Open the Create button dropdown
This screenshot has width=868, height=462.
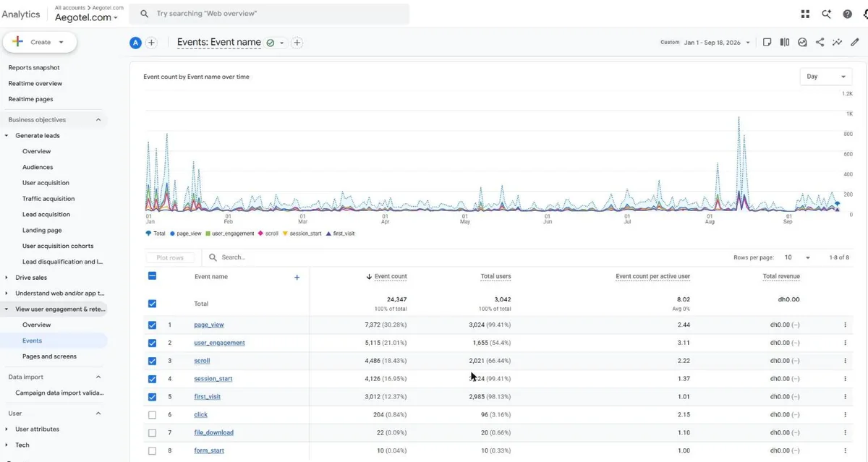(40, 42)
